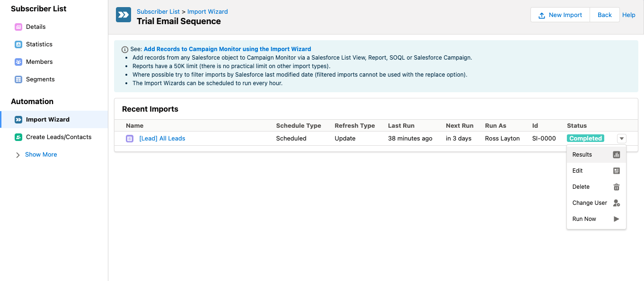Click the Id column header
Viewport: 644px width, 281px height.
click(535, 126)
